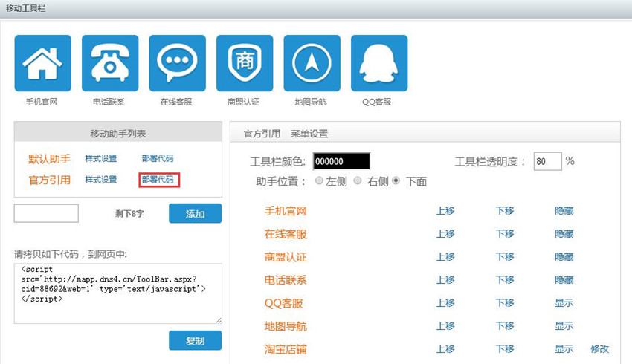Click the 手机官网 home icon
The height and width of the screenshot is (364, 632).
click(42, 63)
